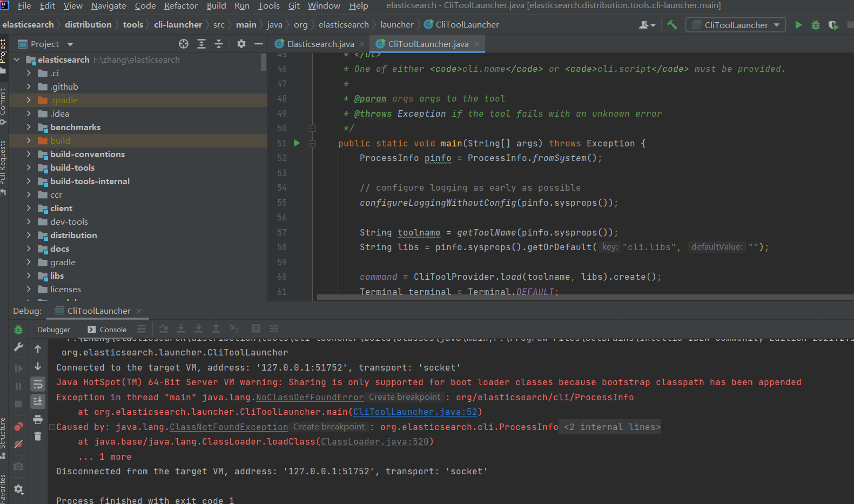Run CliToolLauncher with the green play button
Viewport: 854px width, 504px height.
[798, 25]
